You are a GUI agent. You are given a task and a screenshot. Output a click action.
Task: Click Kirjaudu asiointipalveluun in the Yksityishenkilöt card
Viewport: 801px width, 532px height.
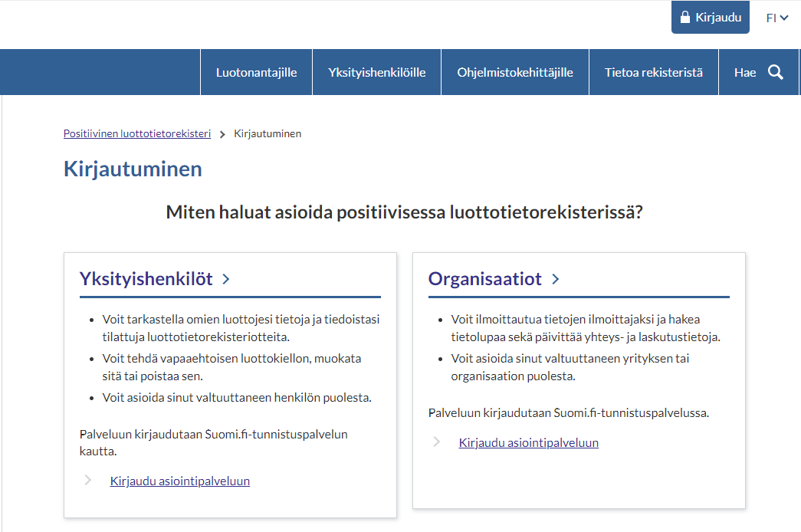(180, 481)
